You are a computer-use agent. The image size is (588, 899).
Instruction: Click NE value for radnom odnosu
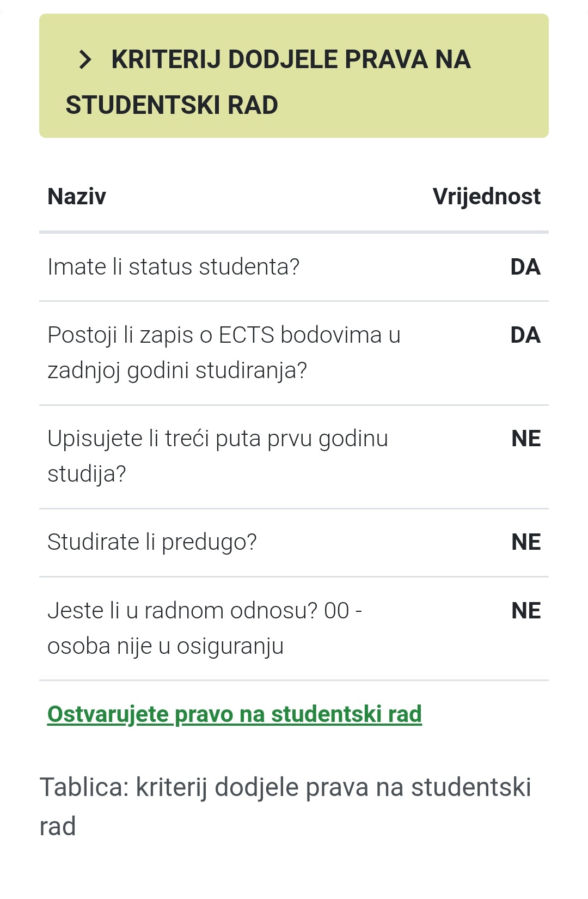click(526, 611)
